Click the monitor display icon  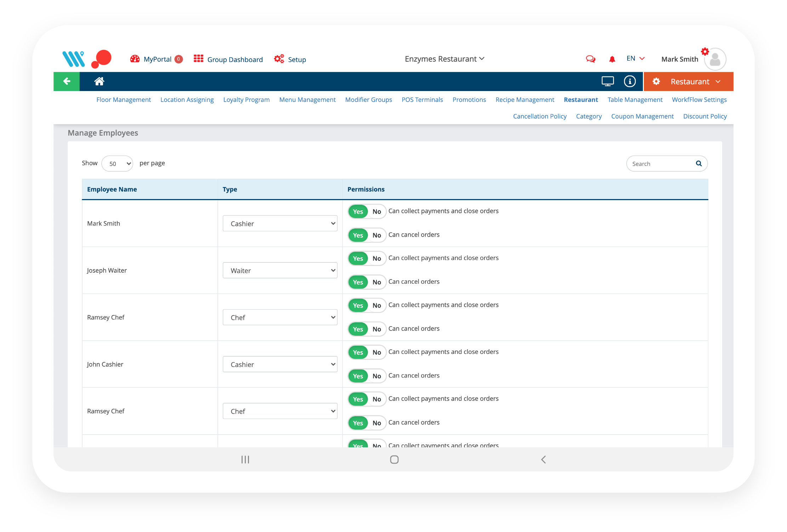click(607, 81)
